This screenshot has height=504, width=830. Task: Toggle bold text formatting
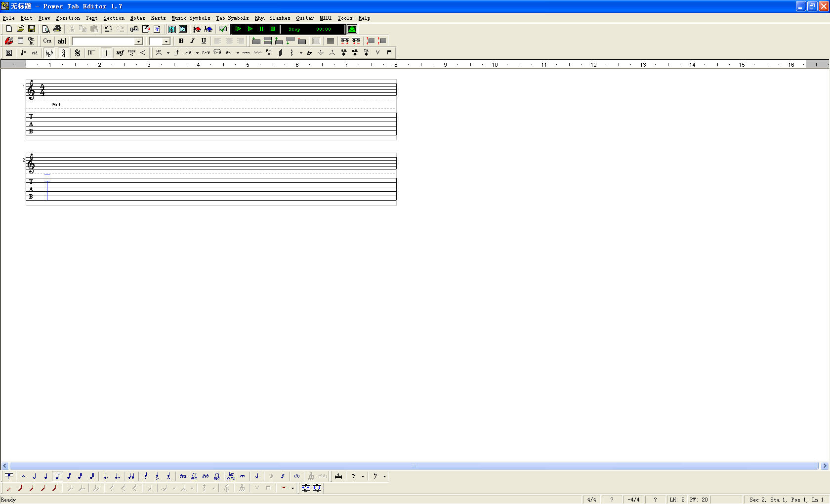(x=181, y=41)
